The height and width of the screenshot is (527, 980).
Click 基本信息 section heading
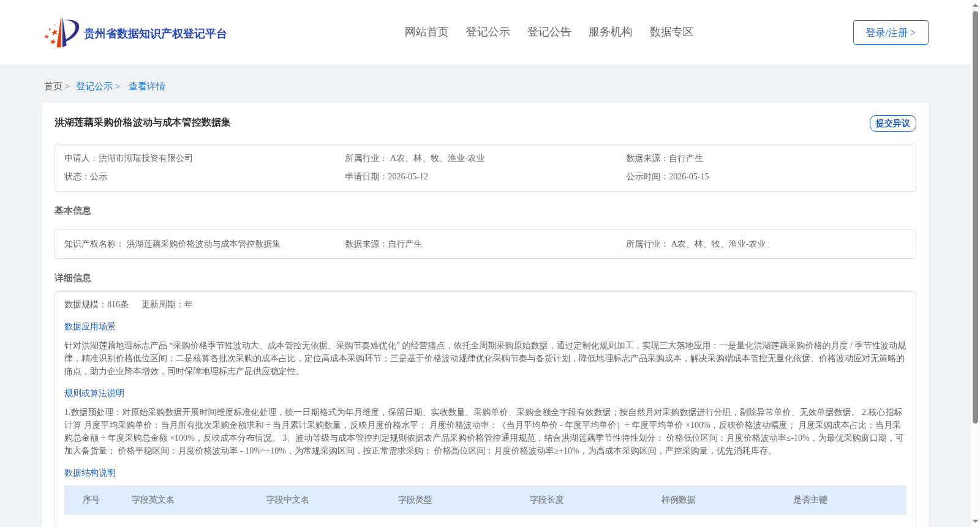pos(72,211)
